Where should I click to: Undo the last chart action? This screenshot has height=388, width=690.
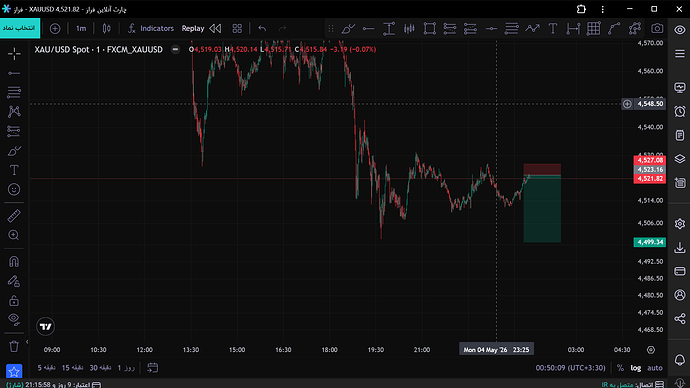click(x=262, y=29)
